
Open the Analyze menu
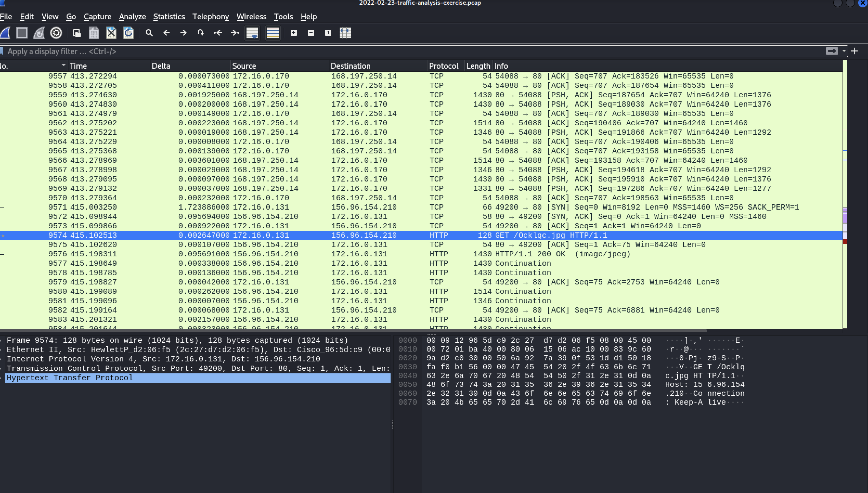[x=132, y=17]
